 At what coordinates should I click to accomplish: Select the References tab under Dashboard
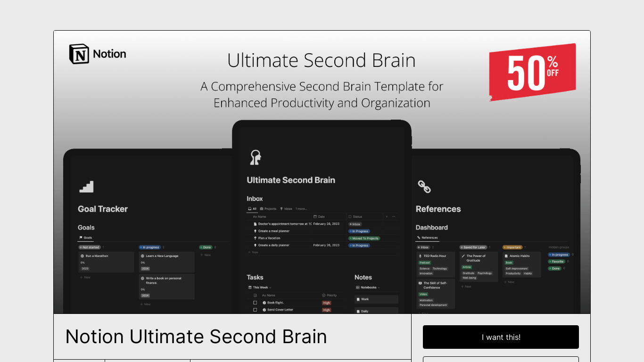pos(428,238)
